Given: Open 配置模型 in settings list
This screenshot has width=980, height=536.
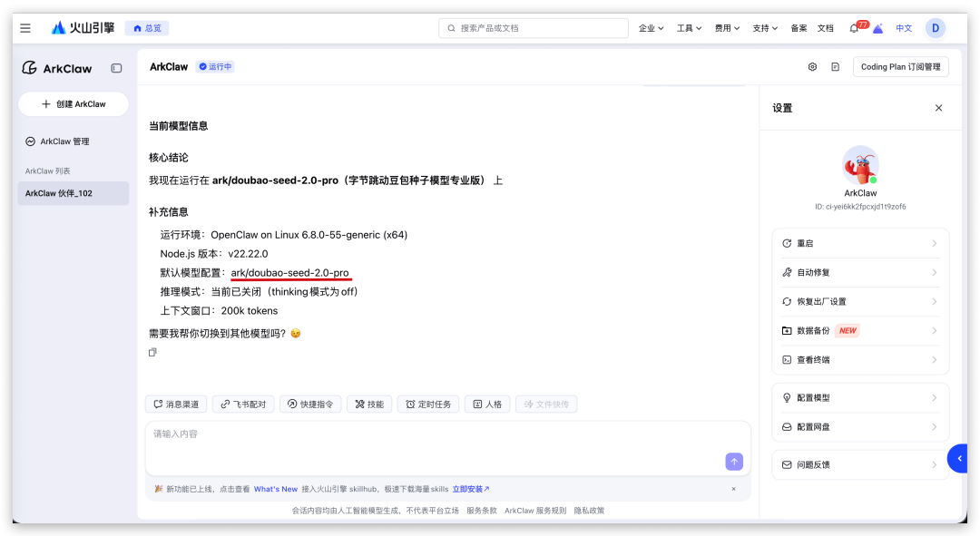Looking at the screenshot, I should 859,397.
